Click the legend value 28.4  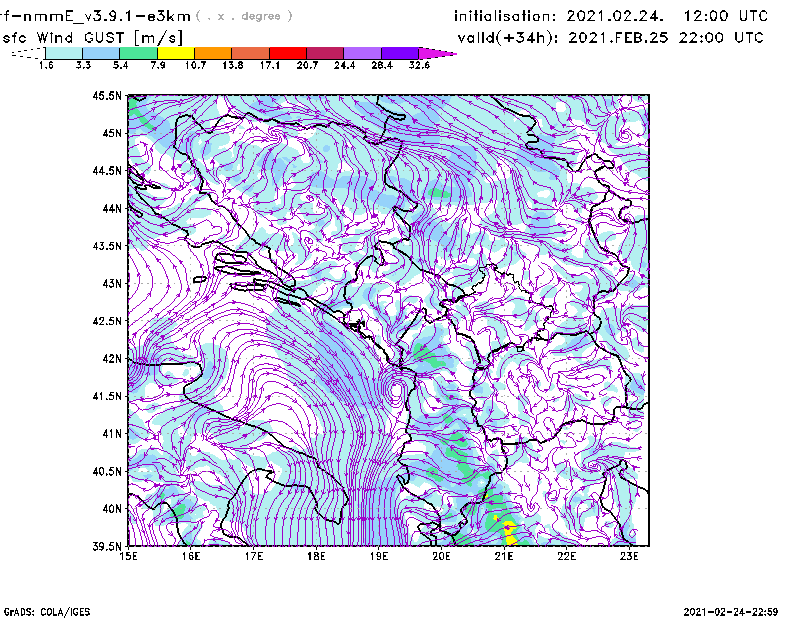(382, 65)
